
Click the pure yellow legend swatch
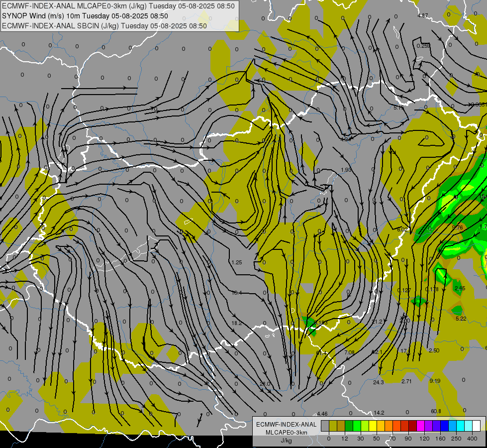373,426
